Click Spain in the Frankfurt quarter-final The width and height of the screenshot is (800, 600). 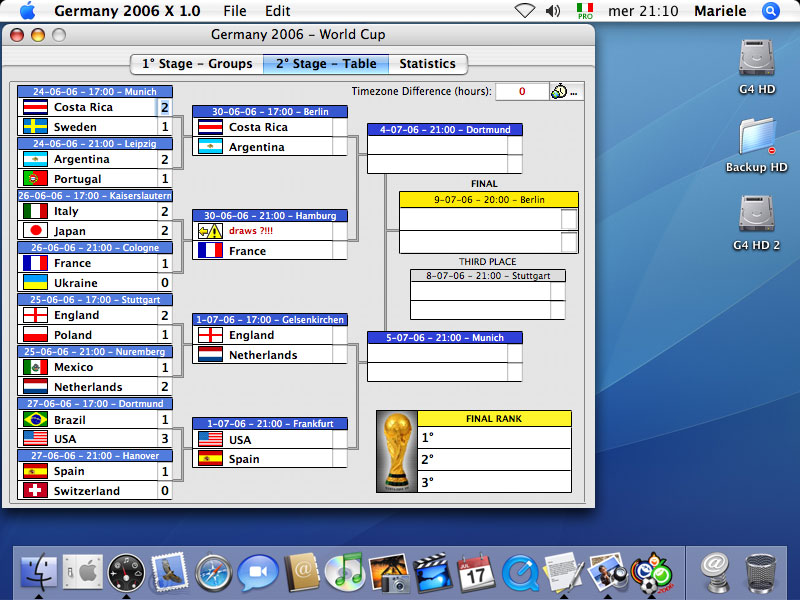(244, 459)
